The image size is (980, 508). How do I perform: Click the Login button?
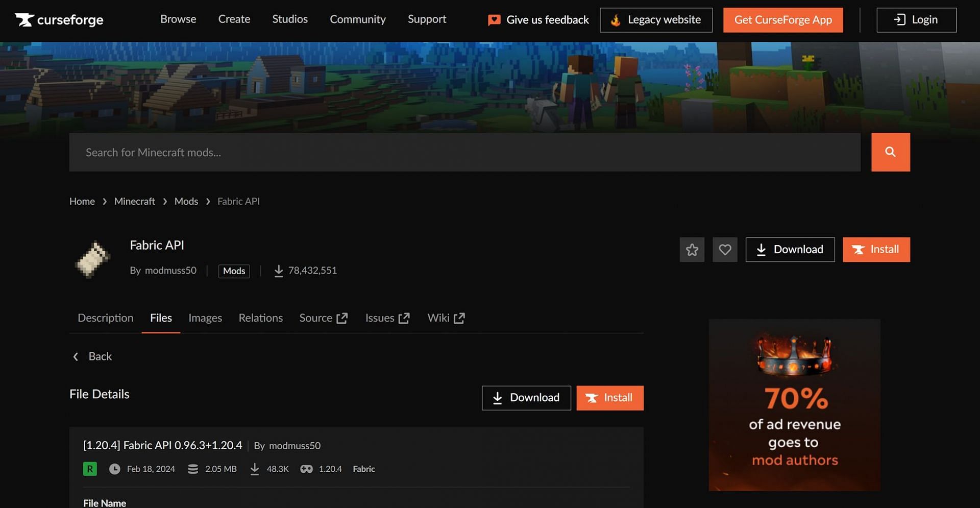916,20
